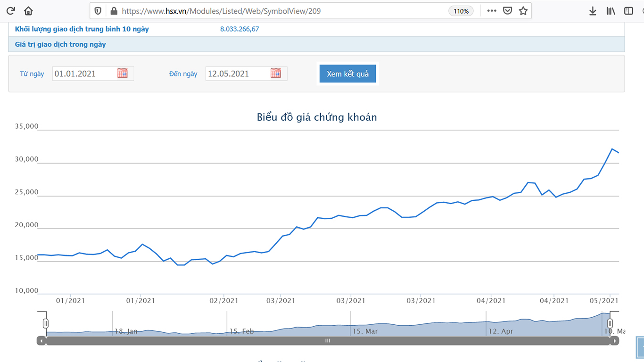Reload the current page
The image size is (644, 362).
[10, 11]
